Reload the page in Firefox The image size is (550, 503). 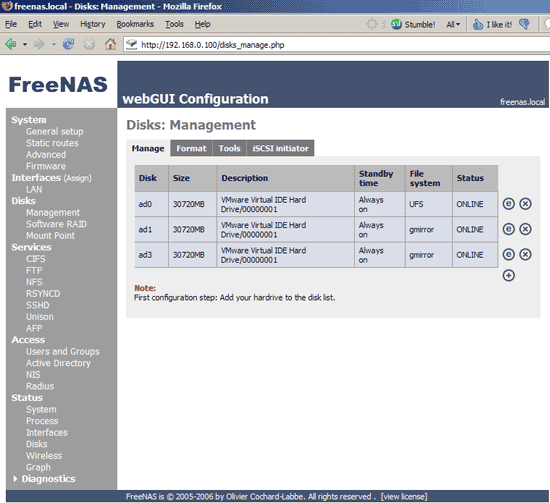click(x=68, y=44)
